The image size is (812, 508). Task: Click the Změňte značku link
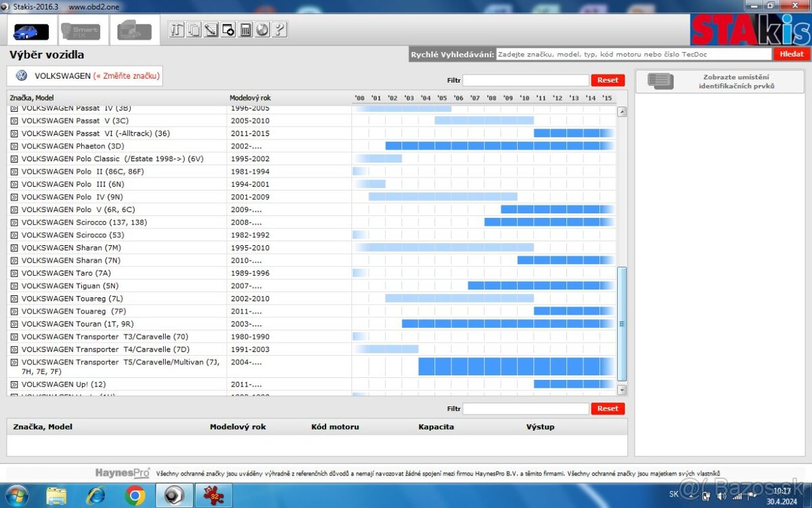tap(127, 76)
